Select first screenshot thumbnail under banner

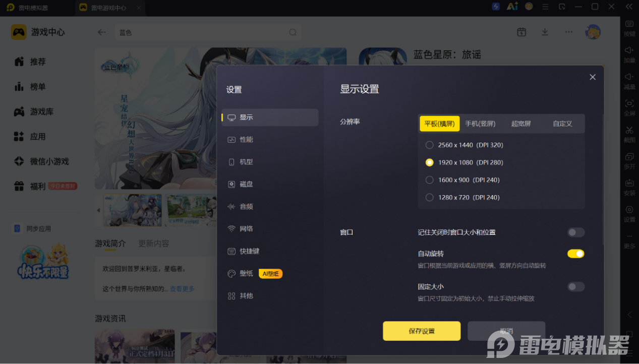133,210
